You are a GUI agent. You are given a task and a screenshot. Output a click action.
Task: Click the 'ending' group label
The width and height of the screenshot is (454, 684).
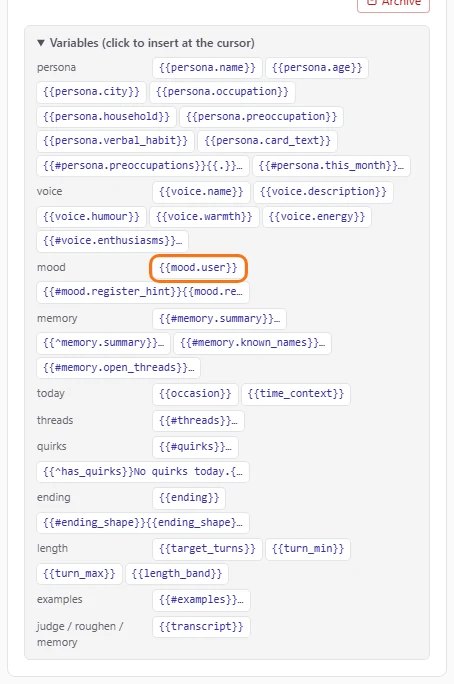[x=54, y=498]
